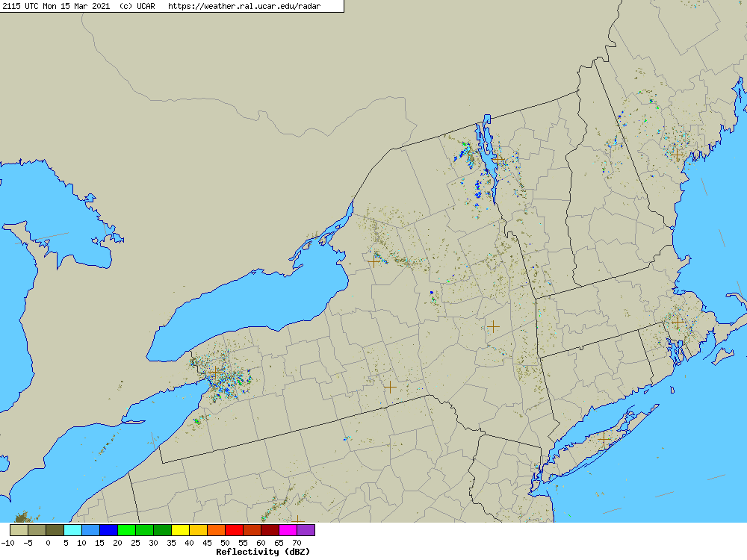Click the '10' legend scale label
The width and height of the screenshot is (747, 560).
coord(81,543)
